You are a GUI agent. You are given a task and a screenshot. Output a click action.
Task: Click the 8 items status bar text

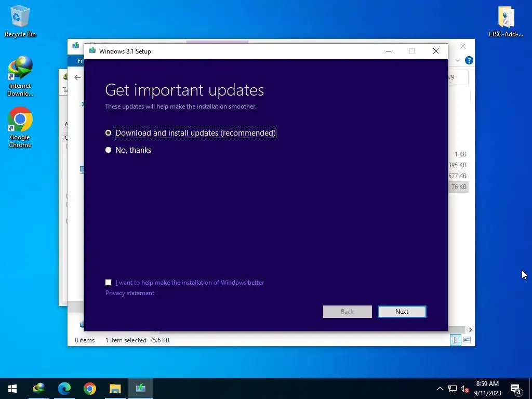[x=85, y=340]
